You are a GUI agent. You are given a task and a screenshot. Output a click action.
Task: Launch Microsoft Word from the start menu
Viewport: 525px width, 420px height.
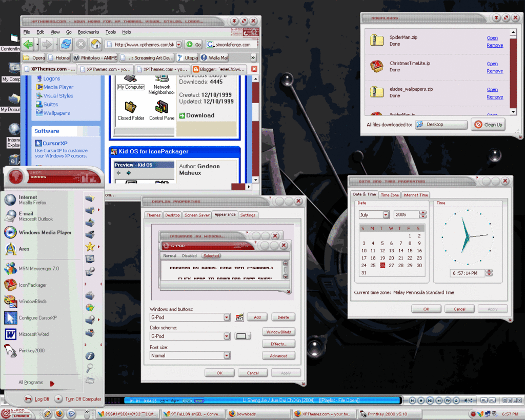tap(27, 334)
